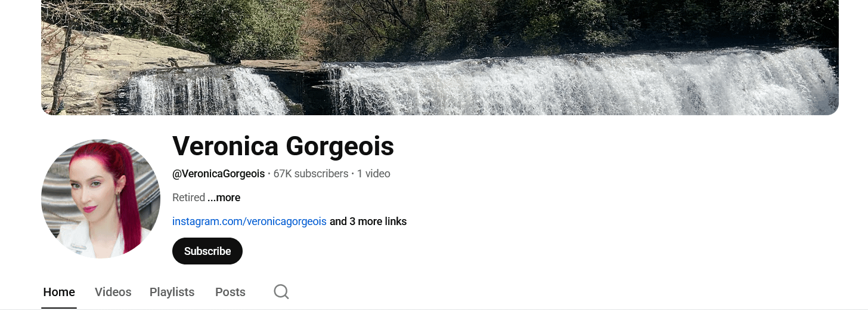Click the '67K subscribers' count text
868x317 pixels.
tap(311, 174)
